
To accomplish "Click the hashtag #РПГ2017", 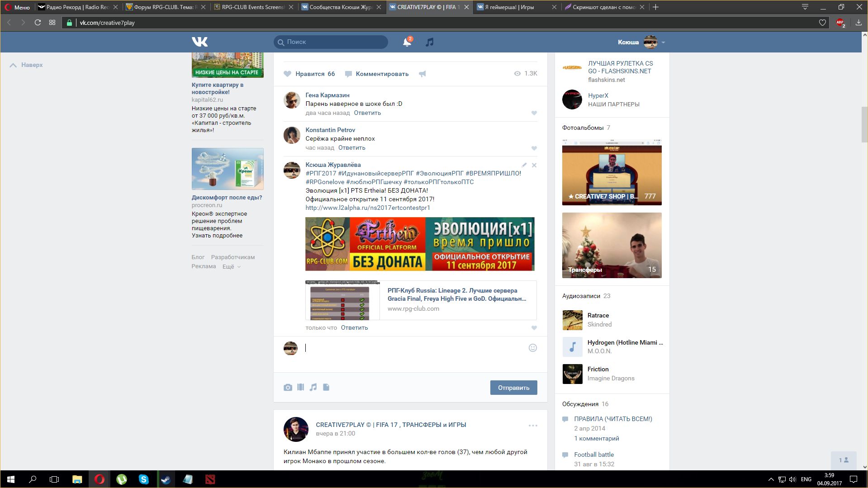I will pos(321,174).
